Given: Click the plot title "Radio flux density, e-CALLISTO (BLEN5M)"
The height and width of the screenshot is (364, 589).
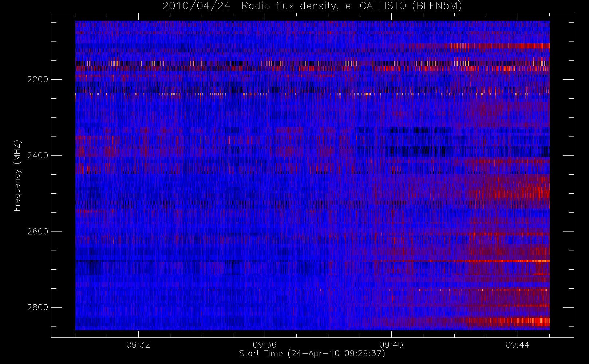Looking at the screenshot, I should point(352,7).
